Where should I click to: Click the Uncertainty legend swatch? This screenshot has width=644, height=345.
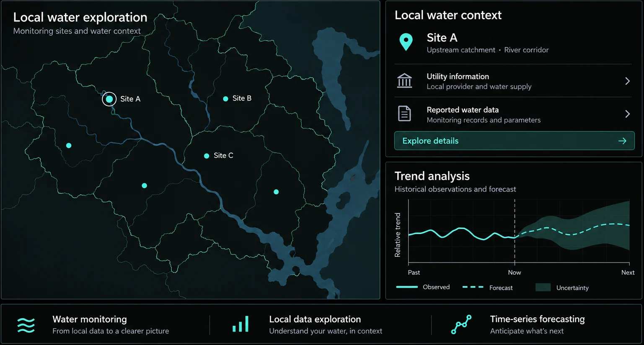click(543, 287)
